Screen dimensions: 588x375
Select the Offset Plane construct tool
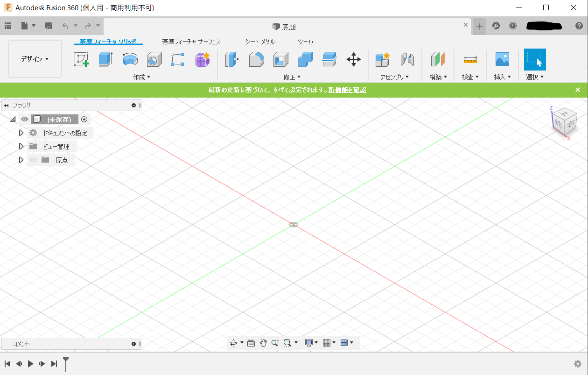438,59
